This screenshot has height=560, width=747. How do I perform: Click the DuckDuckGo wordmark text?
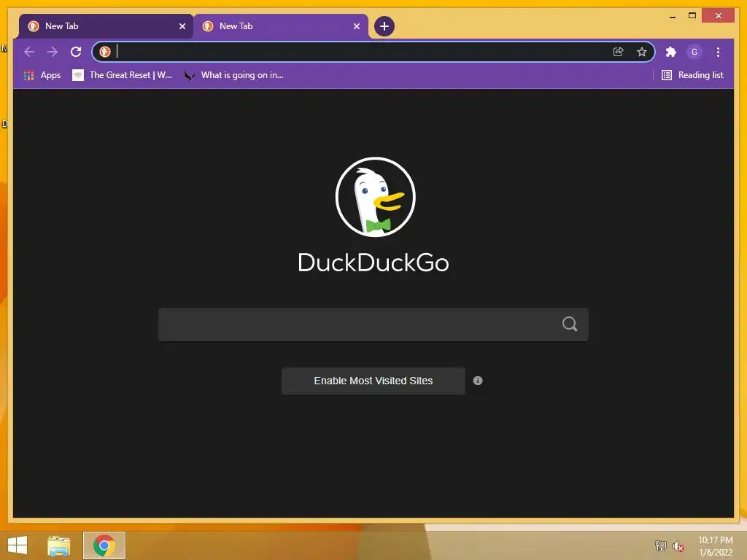[x=373, y=262]
